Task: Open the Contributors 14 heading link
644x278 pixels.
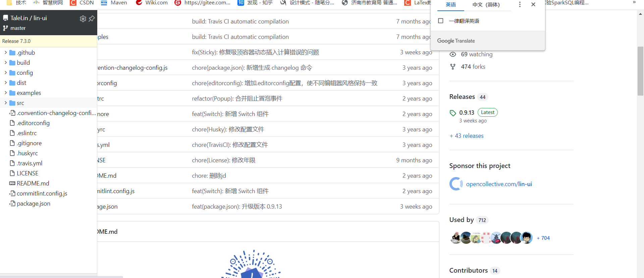Action: pyautogui.click(x=474, y=271)
